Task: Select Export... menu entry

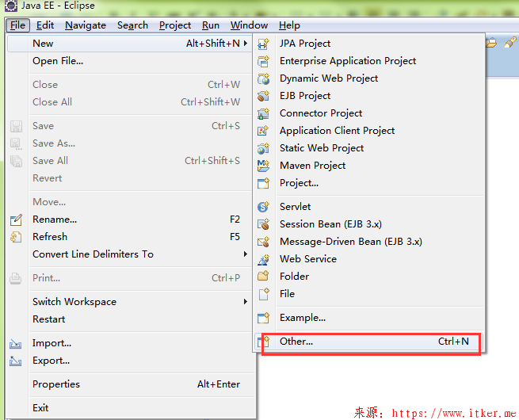Action: point(129,361)
